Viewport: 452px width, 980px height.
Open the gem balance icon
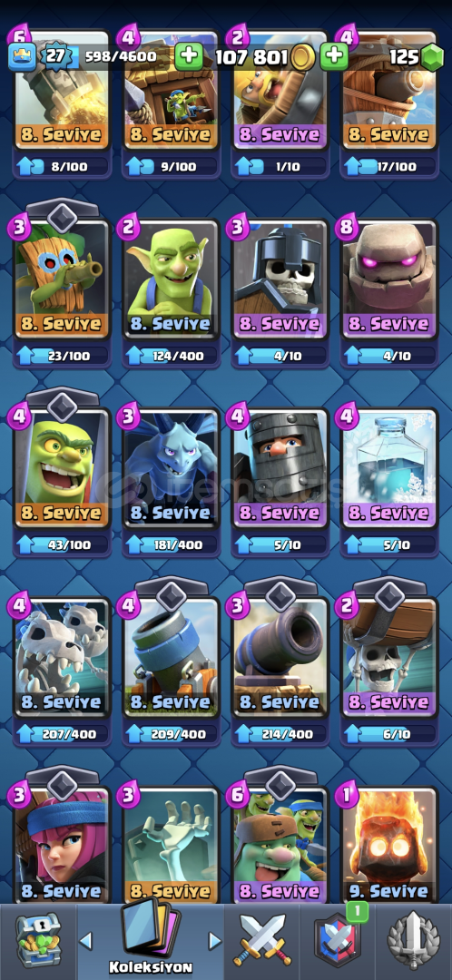[431, 57]
